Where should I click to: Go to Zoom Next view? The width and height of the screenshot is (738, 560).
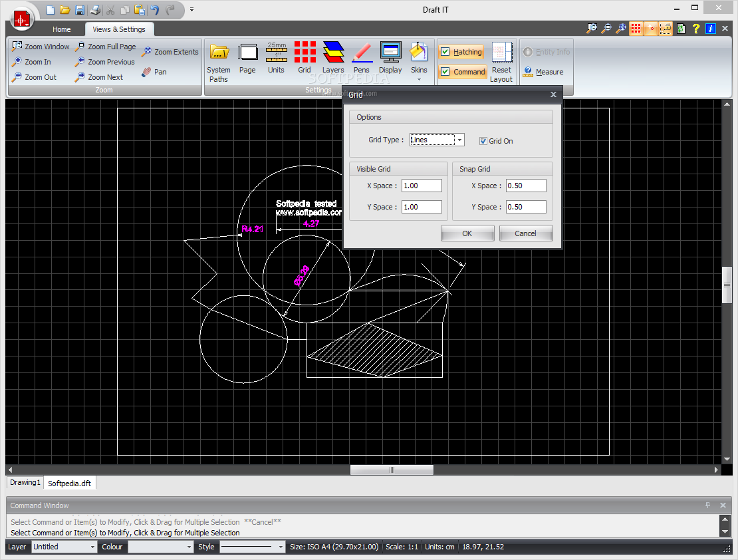click(99, 77)
